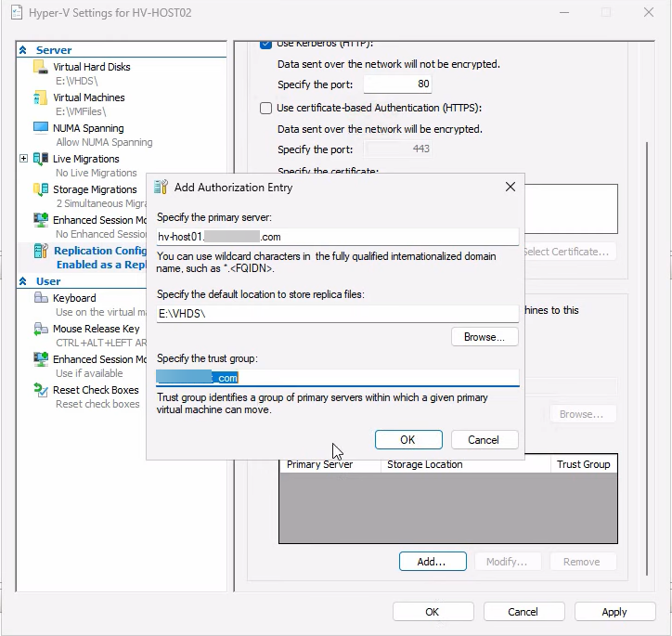The height and width of the screenshot is (636, 672).
Task: Uncheck Use Kerberos (HTTP) checkbox
Action: [265, 44]
